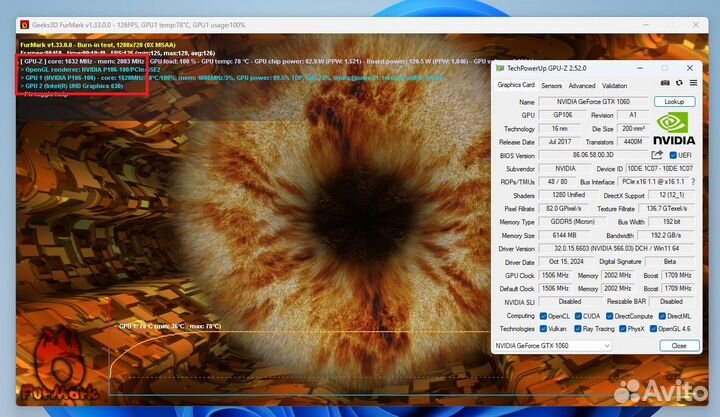720x417 pixels.
Task: Click the Boost value in Default Clock row
Action: 678,288
